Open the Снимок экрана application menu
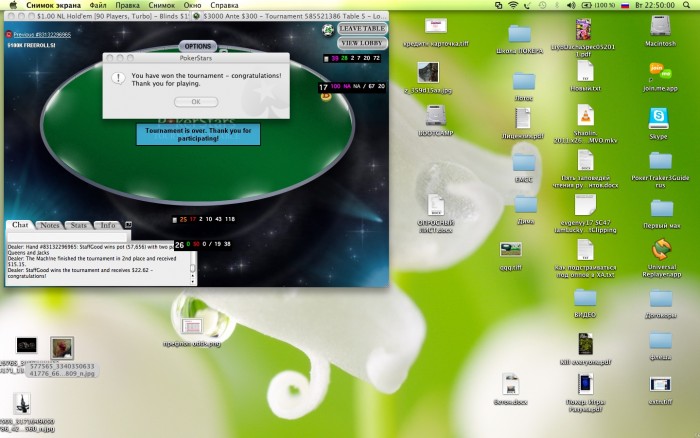Image resolution: width=700 pixels, height=438 pixels. tap(53, 5)
